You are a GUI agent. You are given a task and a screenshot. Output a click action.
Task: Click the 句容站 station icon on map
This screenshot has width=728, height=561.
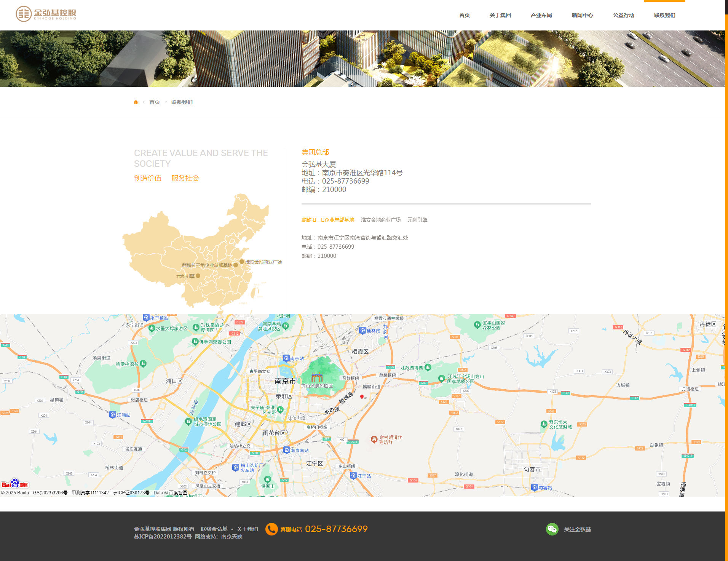[535, 487]
